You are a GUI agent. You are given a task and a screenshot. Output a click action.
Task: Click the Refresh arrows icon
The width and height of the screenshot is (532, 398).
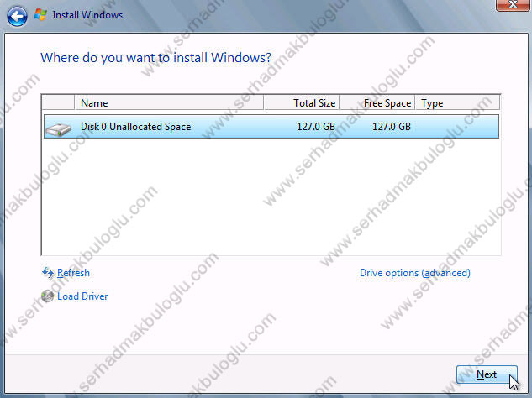(x=48, y=273)
